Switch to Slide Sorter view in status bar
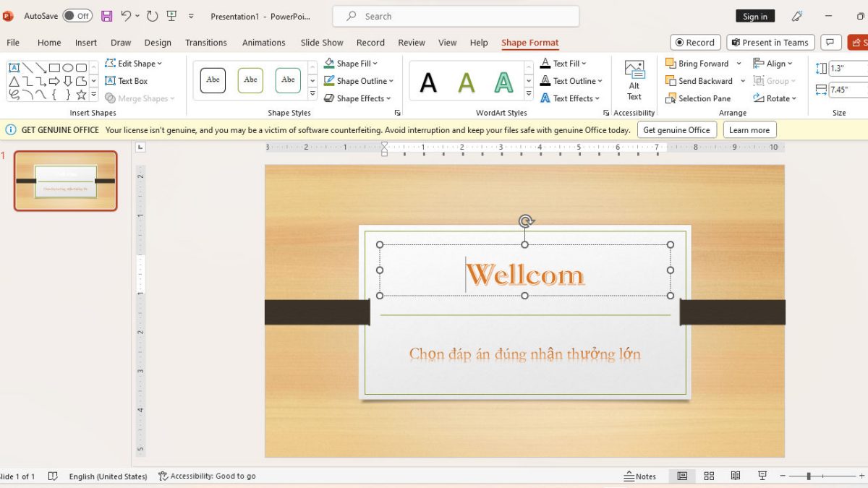This screenshot has width=868, height=488. pyautogui.click(x=709, y=476)
